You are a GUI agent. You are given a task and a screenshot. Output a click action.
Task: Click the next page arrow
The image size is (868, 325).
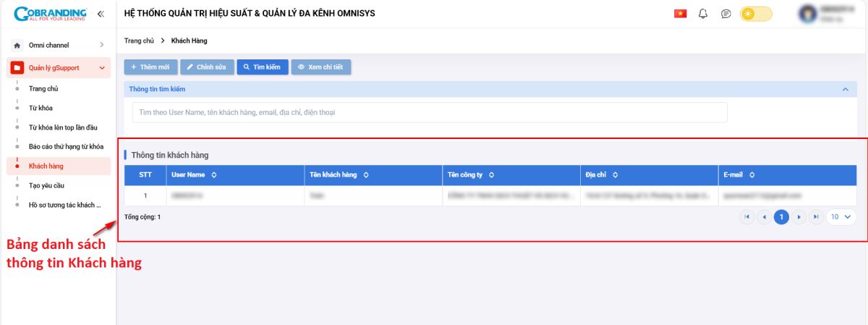(x=799, y=216)
